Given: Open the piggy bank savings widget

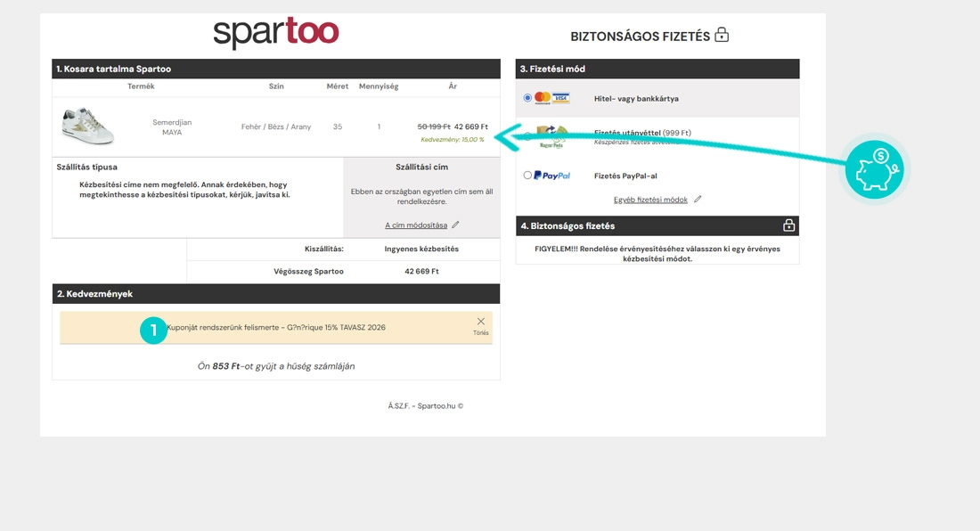Looking at the screenshot, I should 874,170.
